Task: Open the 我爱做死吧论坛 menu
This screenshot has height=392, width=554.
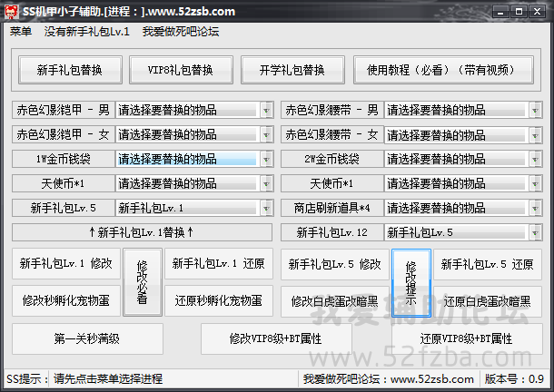Action: point(181,32)
